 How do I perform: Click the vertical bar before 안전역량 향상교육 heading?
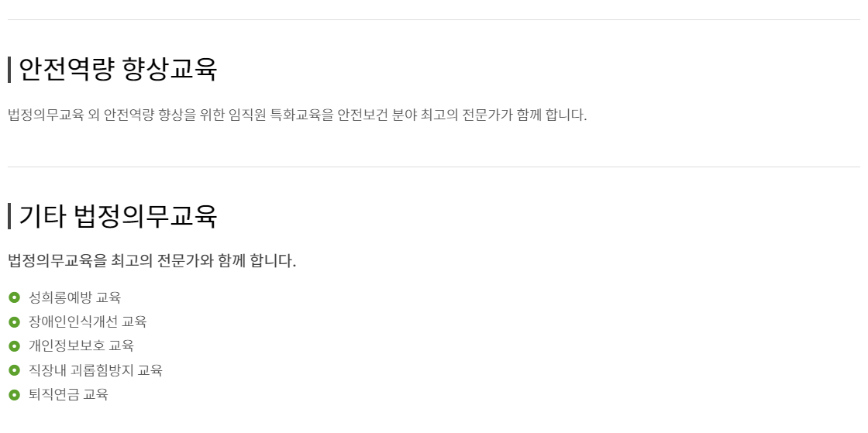(x=9, y=70)
